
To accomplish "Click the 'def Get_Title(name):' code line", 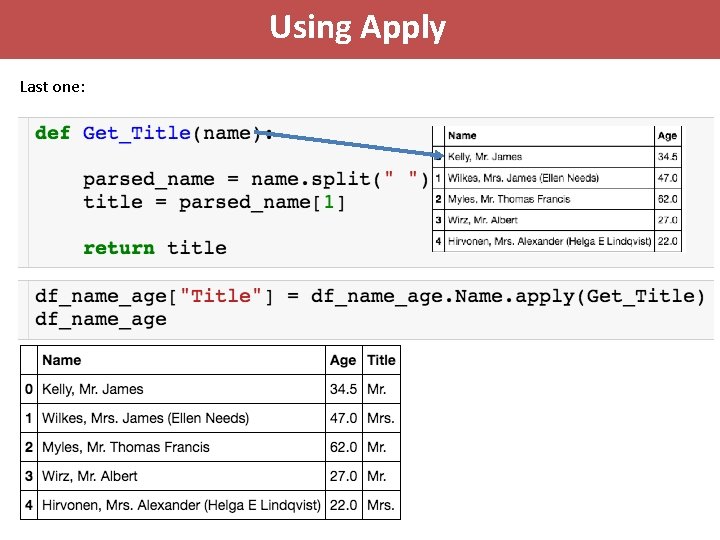I will (x=154, y=133).
